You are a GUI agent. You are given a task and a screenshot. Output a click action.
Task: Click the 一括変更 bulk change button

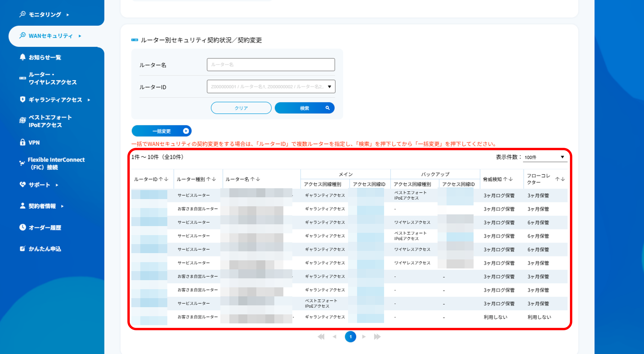(161, 131)
